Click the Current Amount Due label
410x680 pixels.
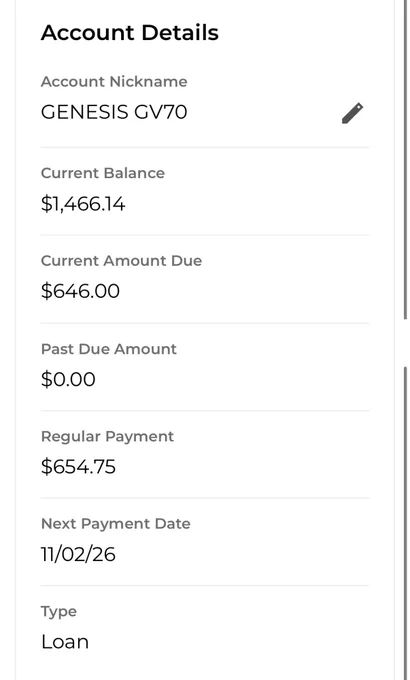coord(121,261)
